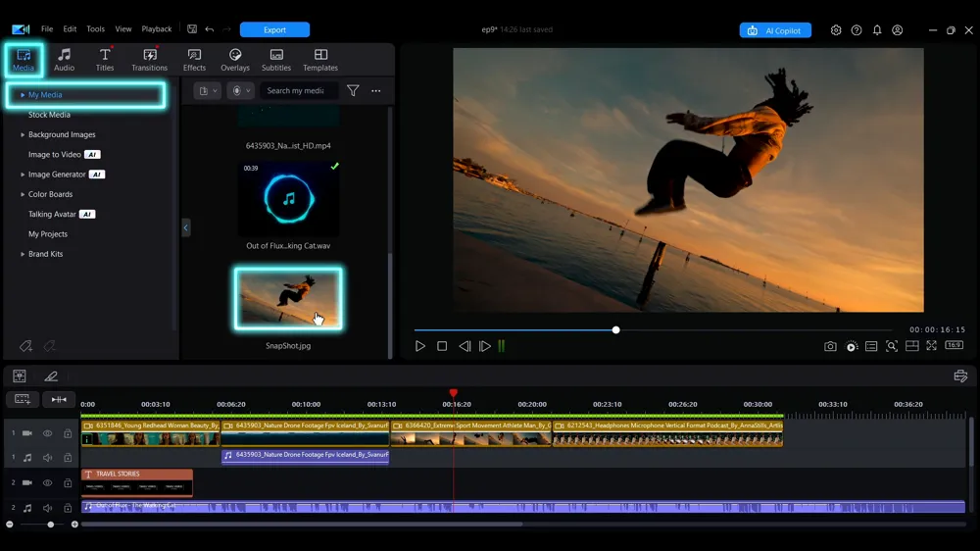Click the Search my media field
The width and height of the screenshot is (980, 551).
pos(299,90)
